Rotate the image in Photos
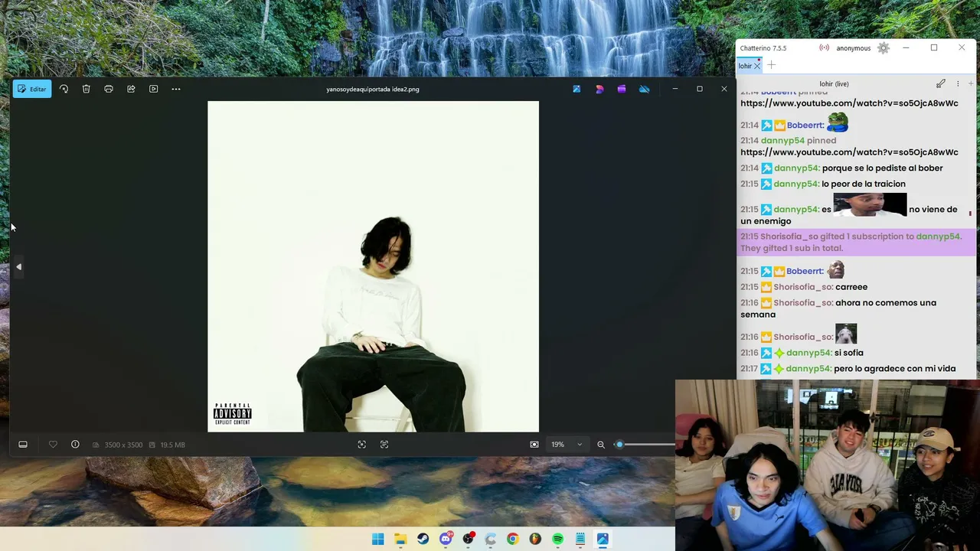Screen dimensions: 980x551 [x=64, y=89]
